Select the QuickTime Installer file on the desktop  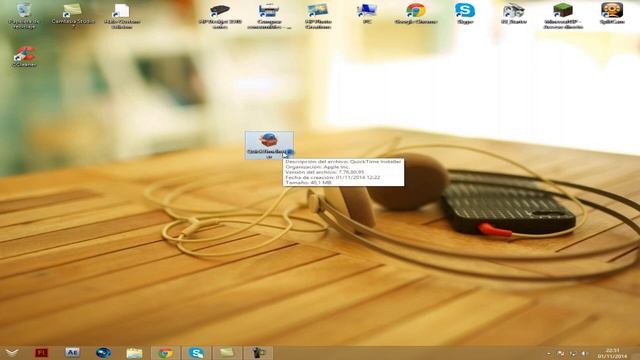pyautogui.click(x=269, y=145)
